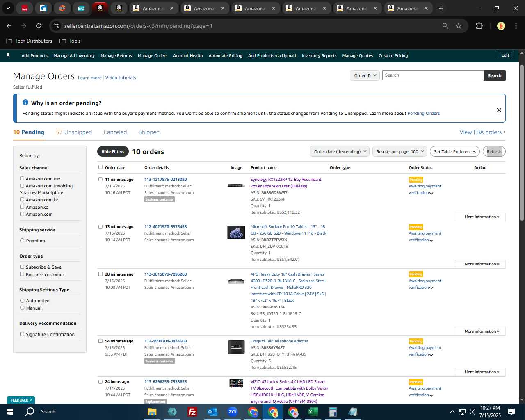Screen dimensions: 525x420
Task: Go back to previous page
Action: tap(9, 26)
